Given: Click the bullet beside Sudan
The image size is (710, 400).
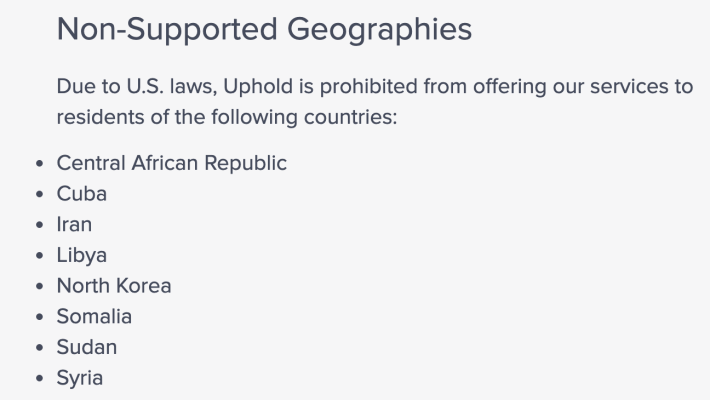Looking at the screenshot, I should point(40,347).
